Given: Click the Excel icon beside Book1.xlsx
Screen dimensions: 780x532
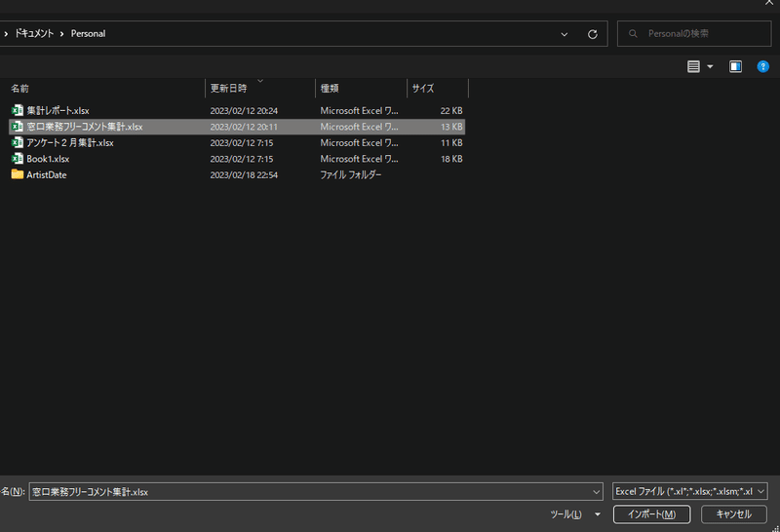Looking at the screenshot, I should click(x=18, y=158).
